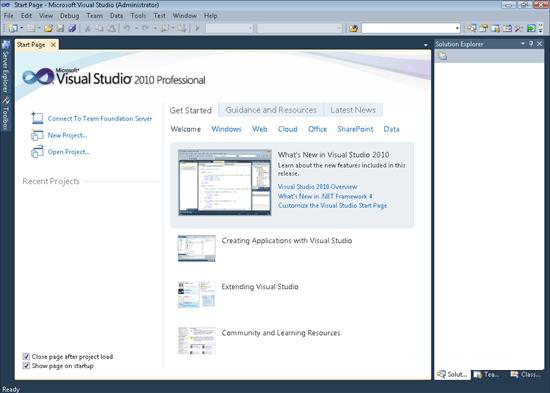Expand the Navigate Backward dropdown arrow
The image size is (550, 393).
tap(173, 28)
